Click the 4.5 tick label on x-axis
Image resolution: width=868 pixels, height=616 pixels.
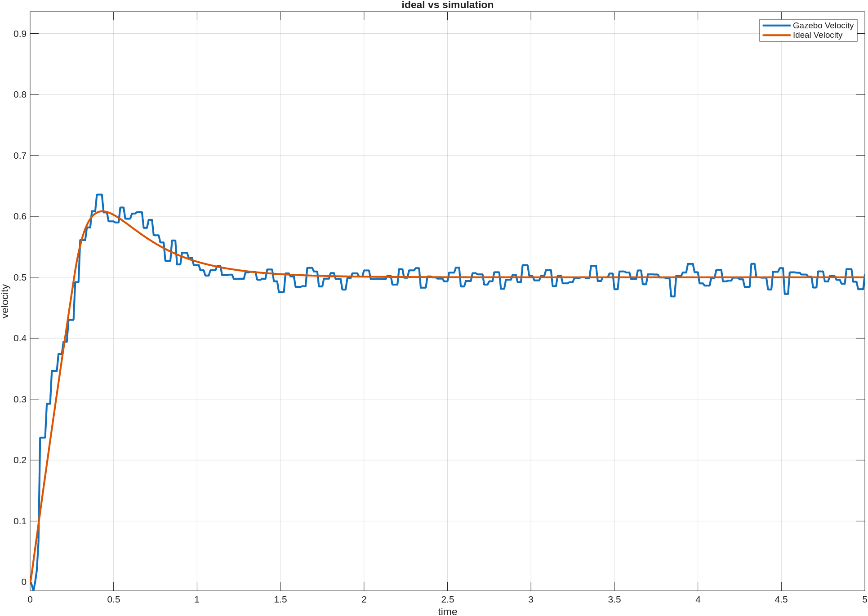click(781, 599)
